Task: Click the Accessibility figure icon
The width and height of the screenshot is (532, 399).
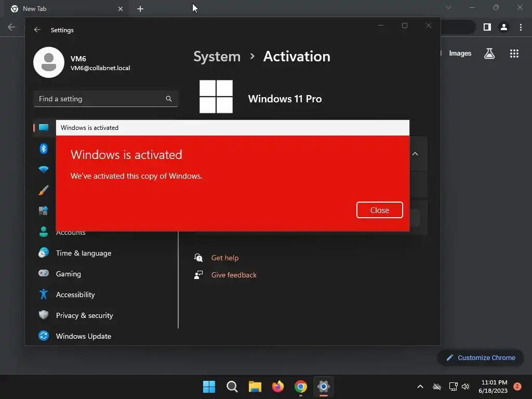Action: (x=44, y=294)
